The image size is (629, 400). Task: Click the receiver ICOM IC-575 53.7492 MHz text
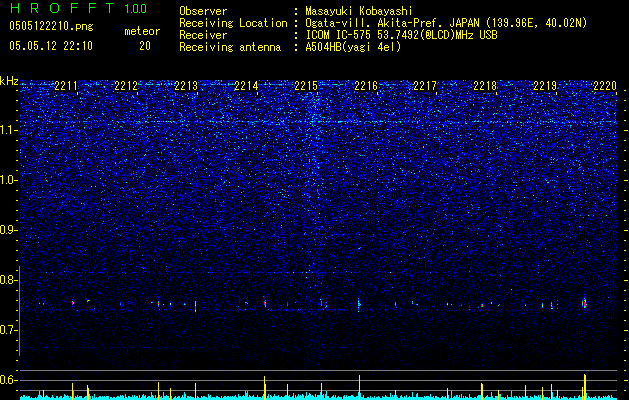pyautogui.click(x=401, y=35)
